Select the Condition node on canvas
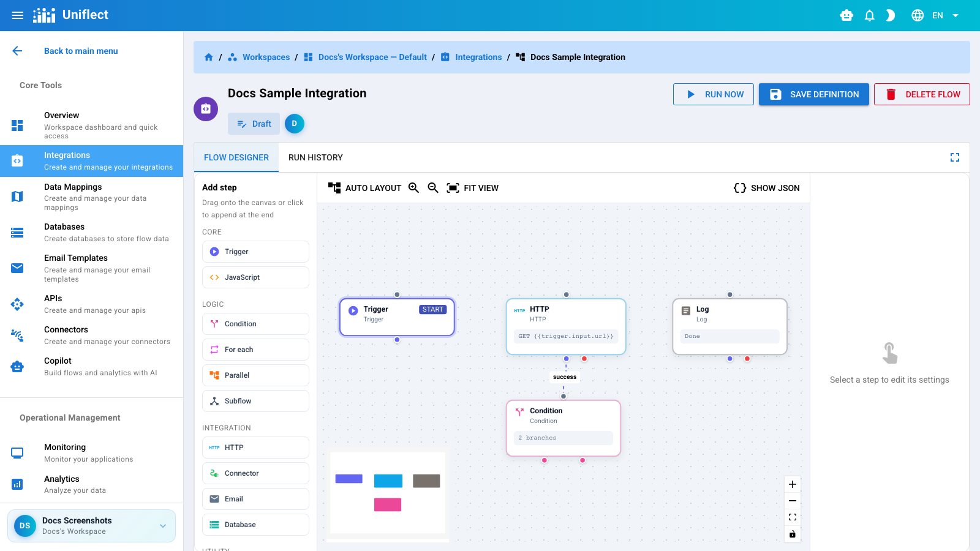The height and width of the screenshot is (551, 980). [563, 428]
